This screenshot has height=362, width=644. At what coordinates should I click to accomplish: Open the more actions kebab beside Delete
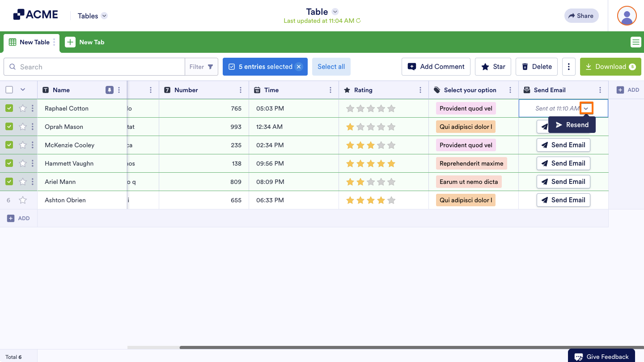[x=568, y=67]
